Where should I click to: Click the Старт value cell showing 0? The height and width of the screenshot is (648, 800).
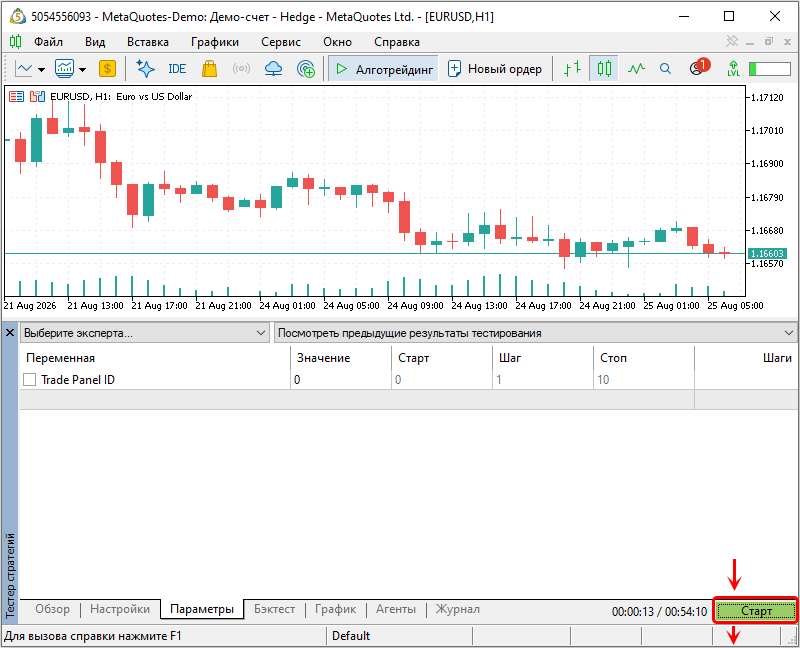tap(441, 380)
